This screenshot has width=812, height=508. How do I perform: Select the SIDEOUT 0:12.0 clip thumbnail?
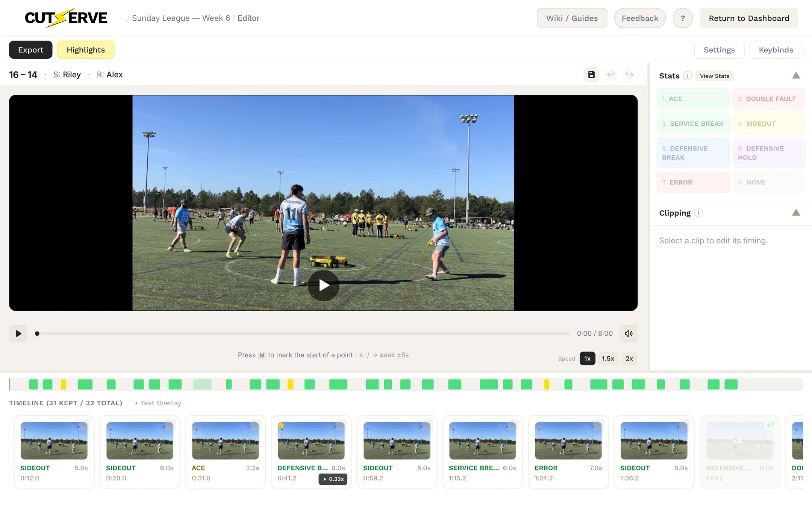pos(54,441)
